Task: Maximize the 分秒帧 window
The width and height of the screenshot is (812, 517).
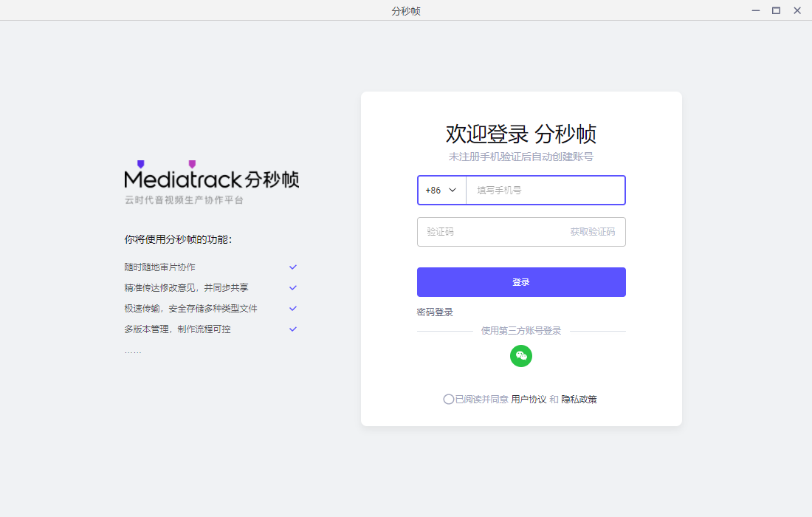Action: pos(776,10)
